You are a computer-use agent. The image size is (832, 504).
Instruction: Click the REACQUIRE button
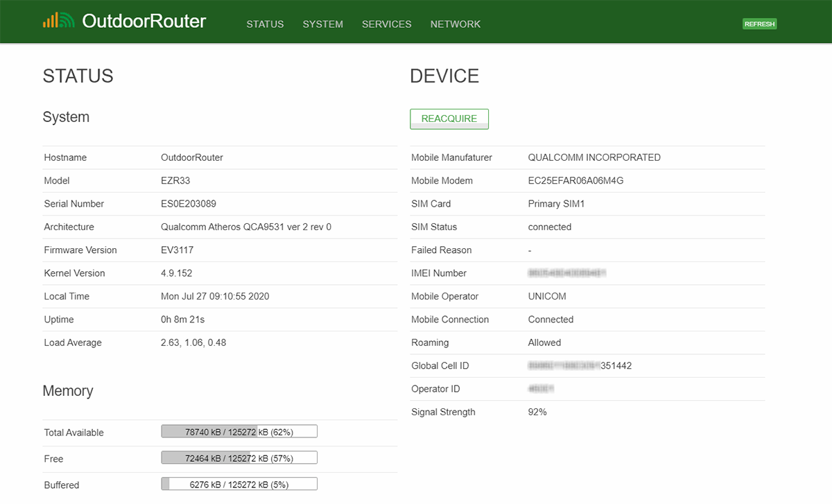449,119
